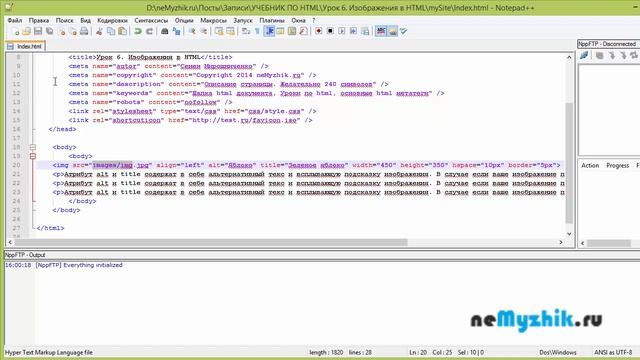This screenshot has height=360, width=640.
Task: Select the Index.html tab
Action: pyautogui.click(x=25, y=46)
